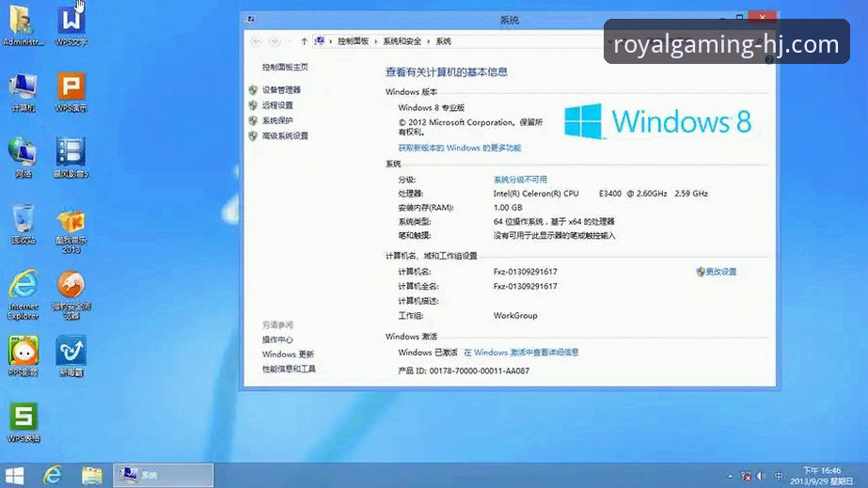Viewport: 868px width, 488px height.
Task: Click the 系统和安全 breadcrumb segment
Action: tap(402, 41)
